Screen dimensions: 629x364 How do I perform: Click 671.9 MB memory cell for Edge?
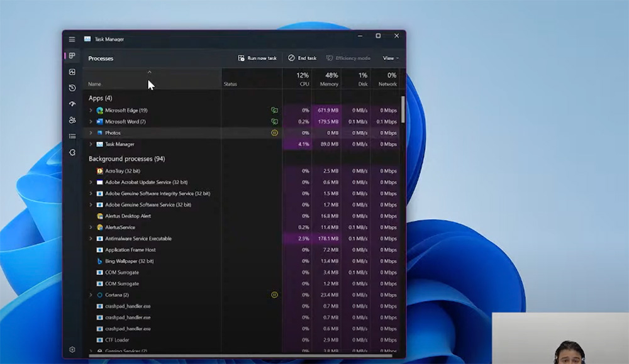click(x=326, y=110)
